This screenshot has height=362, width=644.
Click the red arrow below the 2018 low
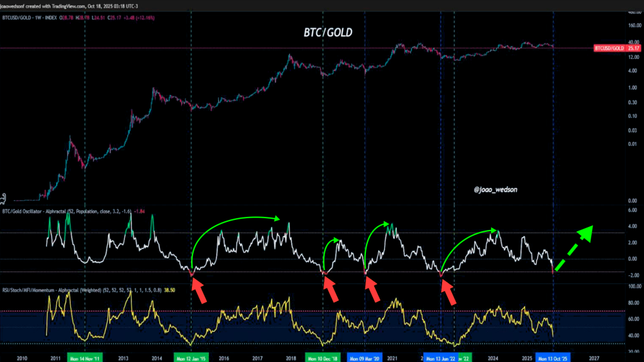330,290
